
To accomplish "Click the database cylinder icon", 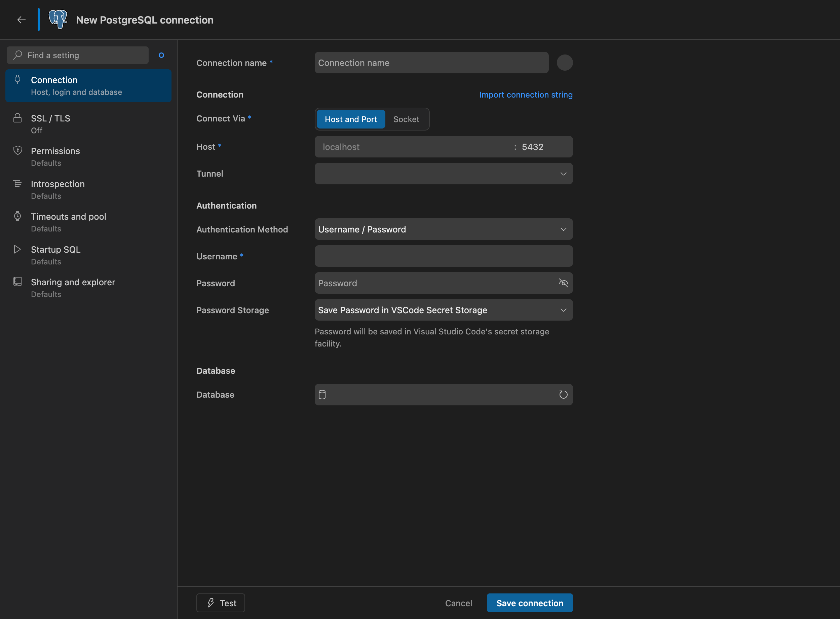I will [322, 395].
